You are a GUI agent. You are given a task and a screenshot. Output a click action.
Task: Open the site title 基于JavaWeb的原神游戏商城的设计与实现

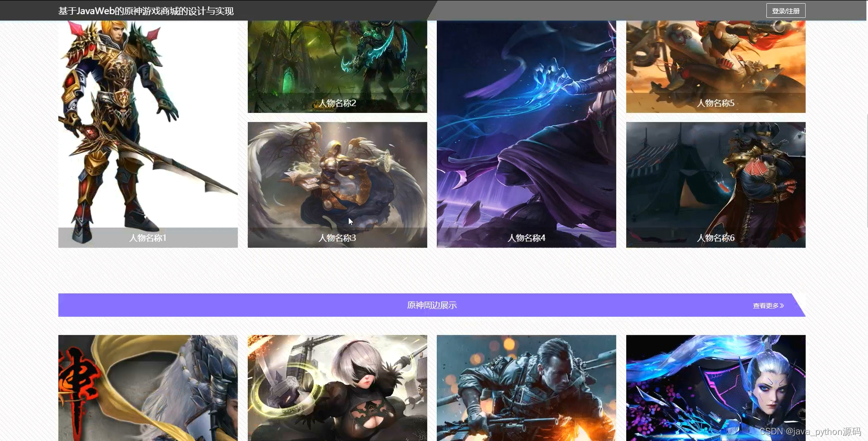[x=146, y=11]
